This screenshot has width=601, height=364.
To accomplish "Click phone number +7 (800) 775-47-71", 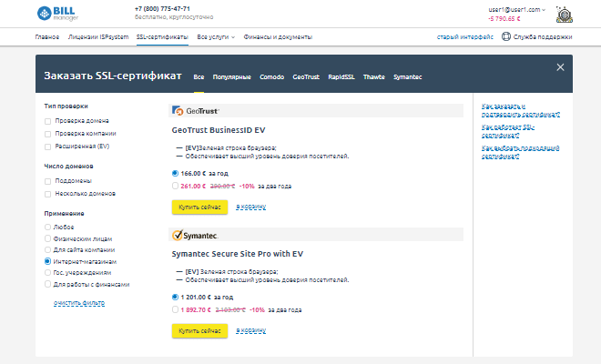I will [x=162, y=9].
